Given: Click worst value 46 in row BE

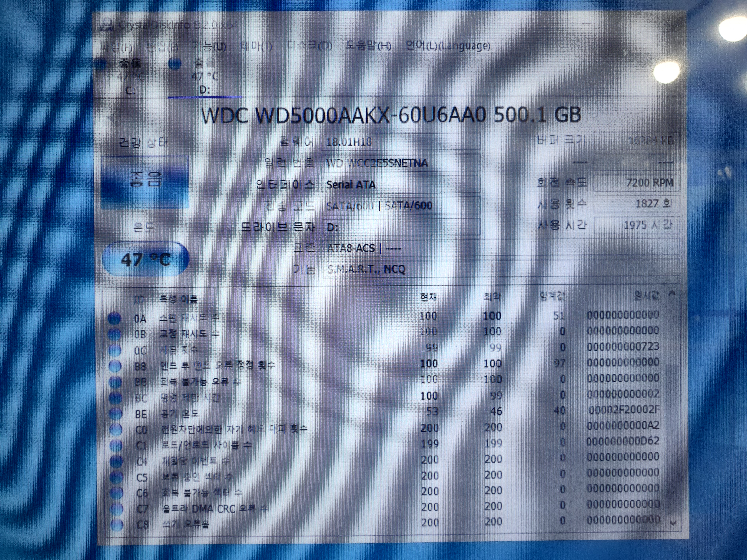Looking at the screenshot, I should click(x=496, y=411).
